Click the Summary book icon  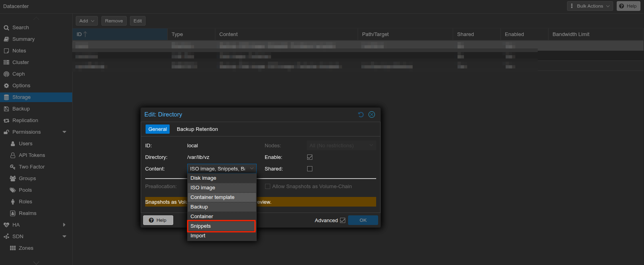(x=6, y=39)
